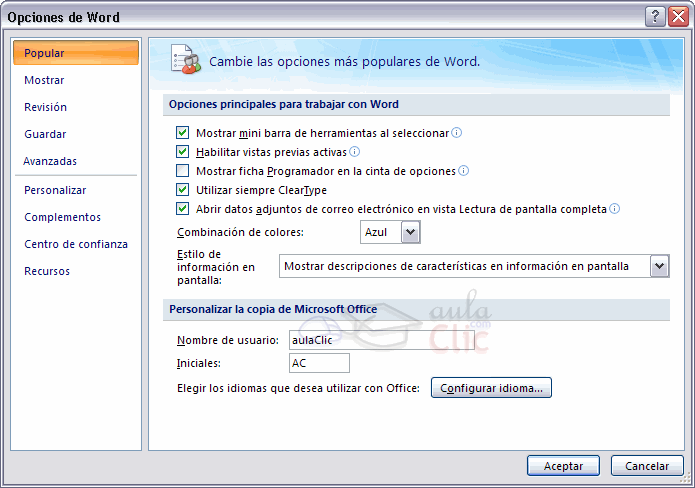Close the Opciones de Word dialog

(678, 17)
